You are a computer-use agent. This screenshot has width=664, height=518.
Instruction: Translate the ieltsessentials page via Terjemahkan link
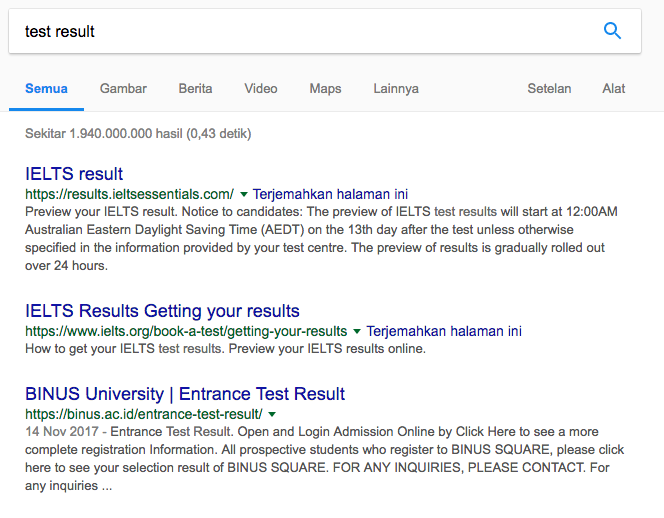[x=330, y=194]
